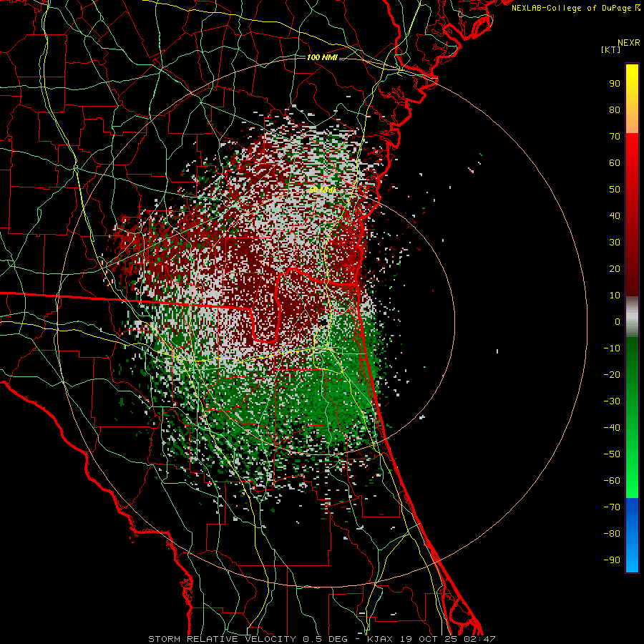Image resolution: width=644 pixels, height=644 pixels.
Task: Click the [KT] units label
Action: [611, 49]
